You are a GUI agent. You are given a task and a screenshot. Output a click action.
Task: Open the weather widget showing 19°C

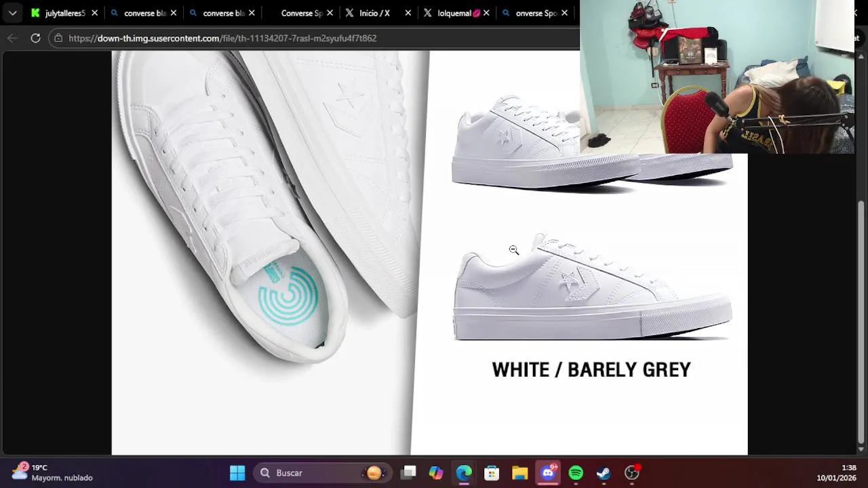(x=51, y=472)
